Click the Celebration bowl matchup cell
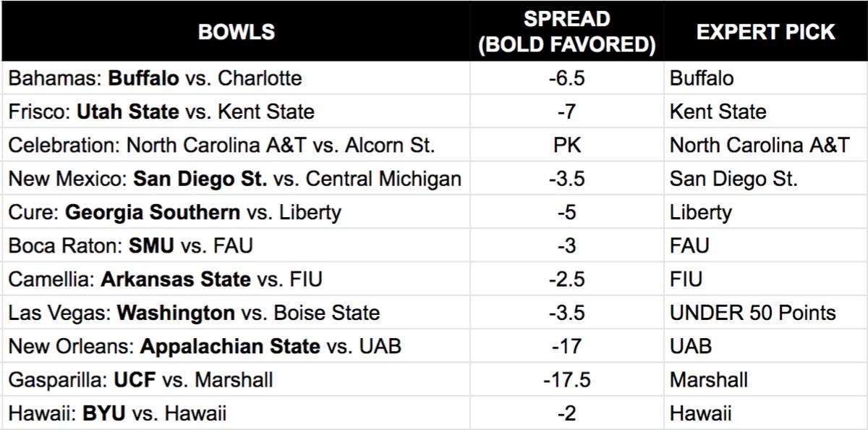The width and height of the screenshot is (868, 430). (221, 145)
